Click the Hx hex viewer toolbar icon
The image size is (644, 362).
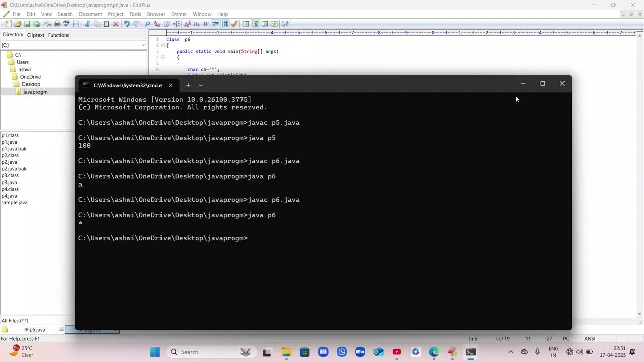click(197, 24)
